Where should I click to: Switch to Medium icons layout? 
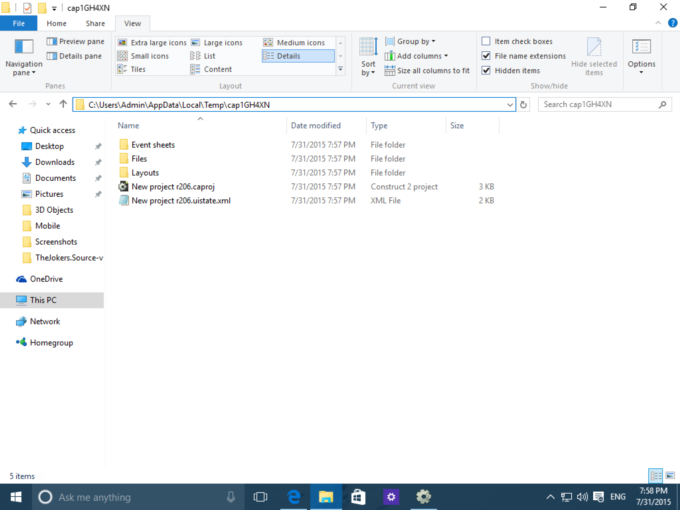coord(294,42)
